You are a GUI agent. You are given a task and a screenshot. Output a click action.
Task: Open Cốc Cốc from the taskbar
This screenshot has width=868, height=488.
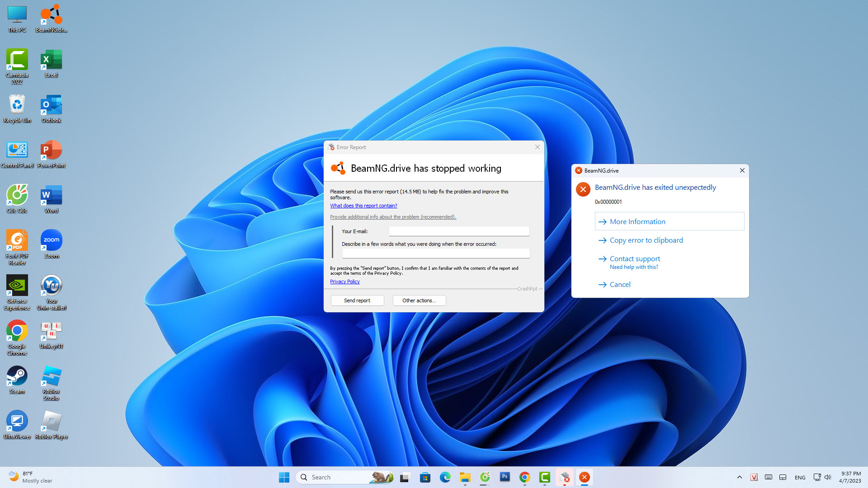pyautogui.click(x=485, y=477)
